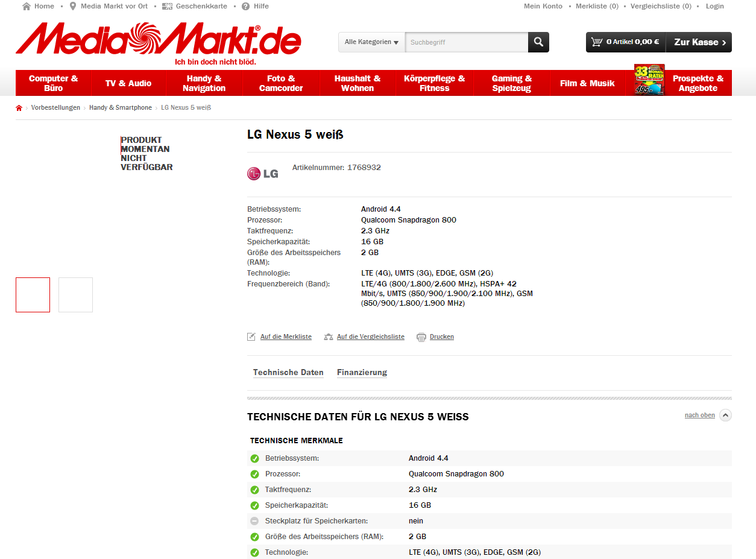Click the Drucken link
Viewport: 756px width, 559px height.
point(442,337)
